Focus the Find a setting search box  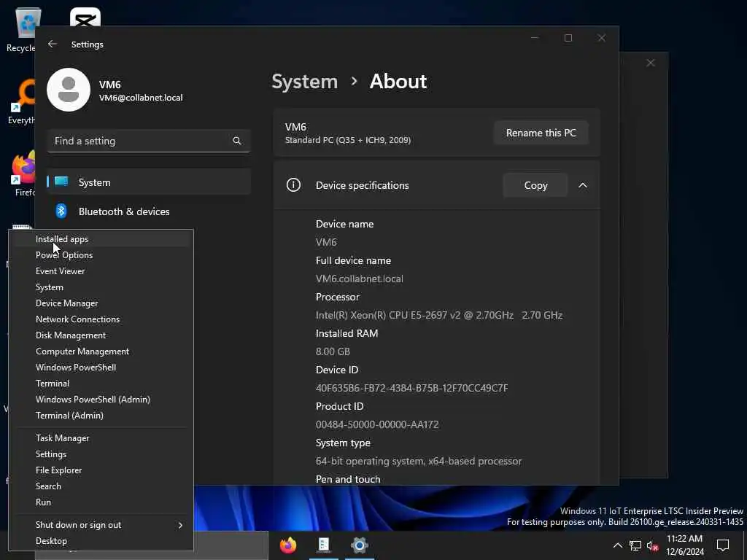pos(149,141)
